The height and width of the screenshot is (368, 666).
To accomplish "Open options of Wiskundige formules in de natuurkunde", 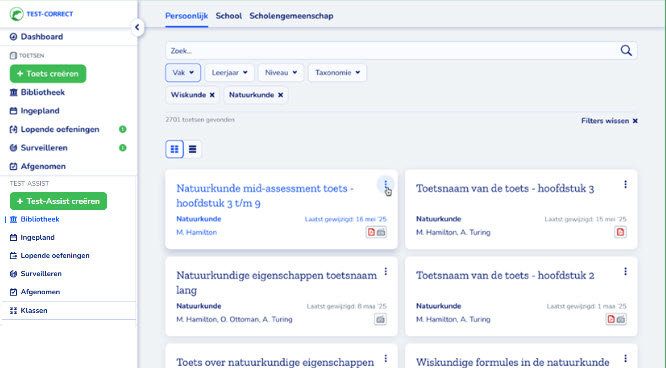I will [625, 359].
